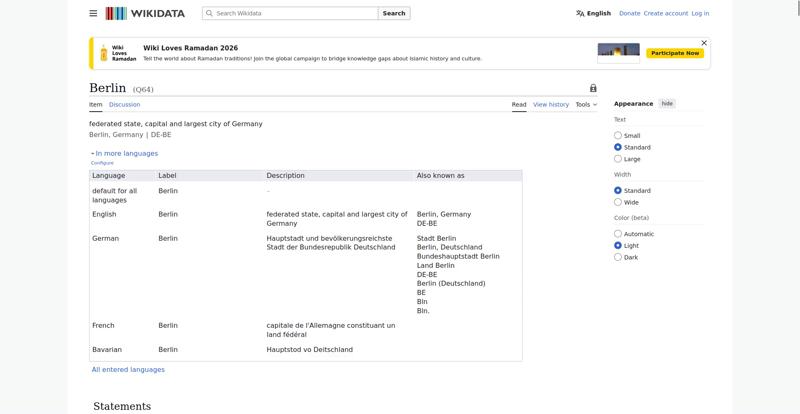Select Wide width option
Screen dimensions: 800x414
(618, 202)
